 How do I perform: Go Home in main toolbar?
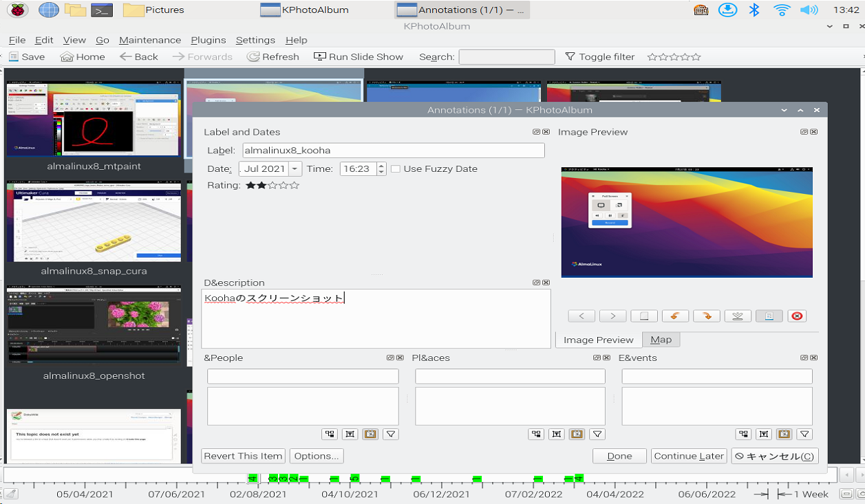point(83,57)
